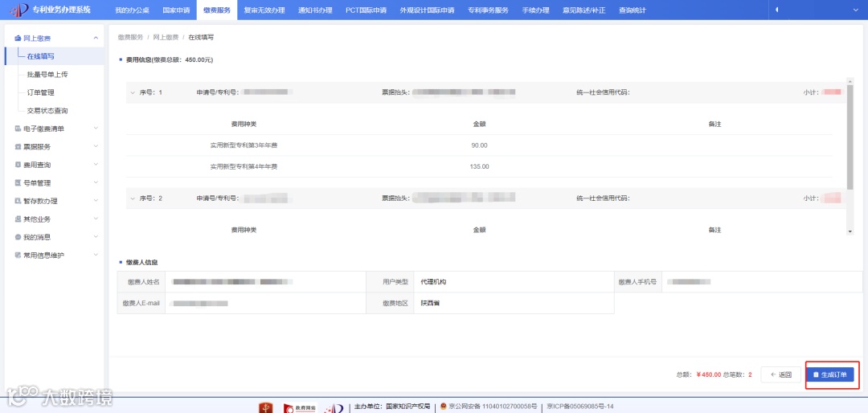Click the red ¥450.00 total amount

(709, 374)
